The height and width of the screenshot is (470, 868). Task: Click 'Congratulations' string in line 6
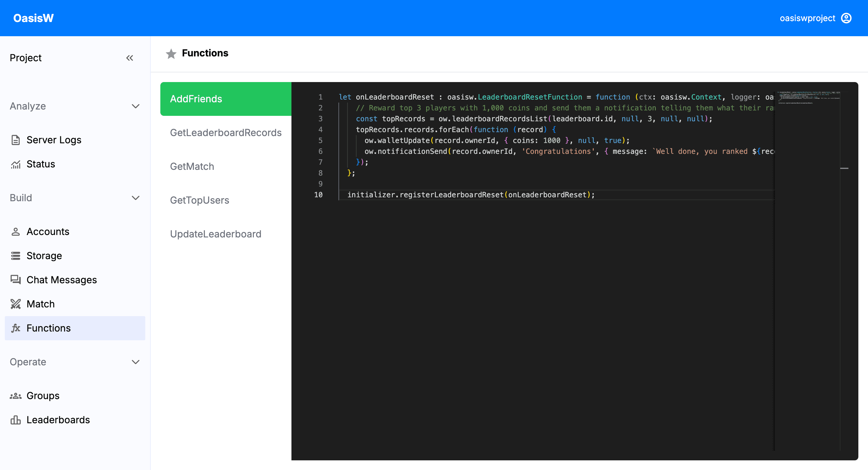click(558, 151)
